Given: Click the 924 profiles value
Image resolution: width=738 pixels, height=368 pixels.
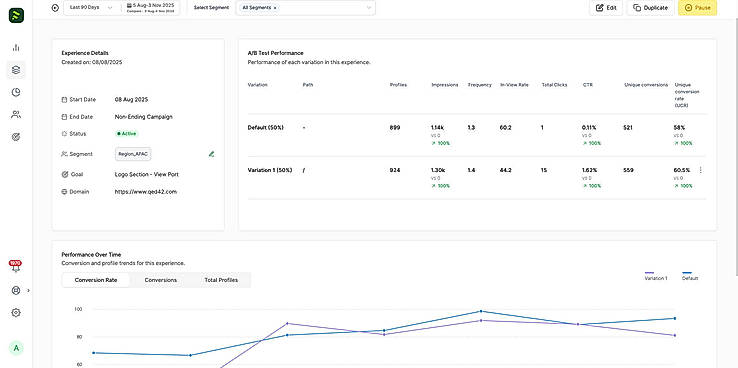Looking at the screenshot, I should 395,170.
